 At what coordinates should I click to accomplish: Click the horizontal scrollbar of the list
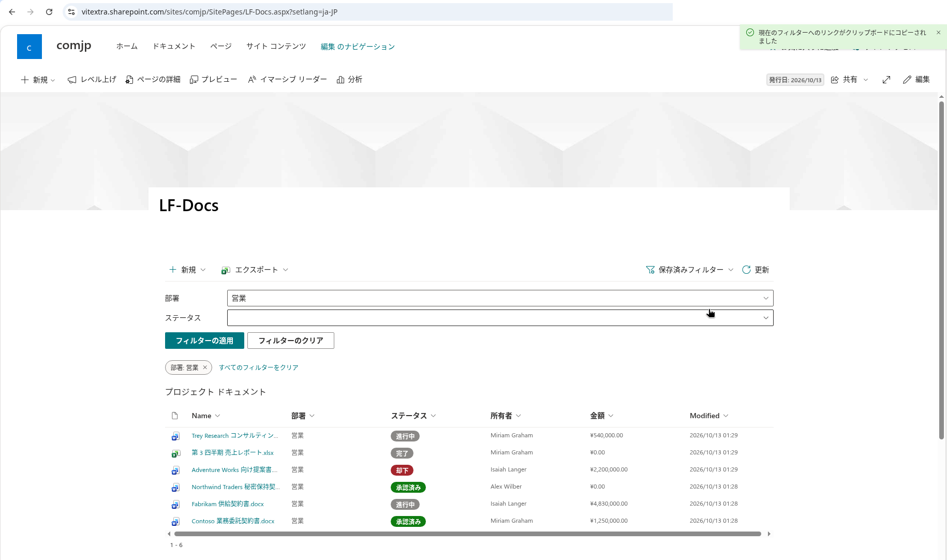[468, 534]
